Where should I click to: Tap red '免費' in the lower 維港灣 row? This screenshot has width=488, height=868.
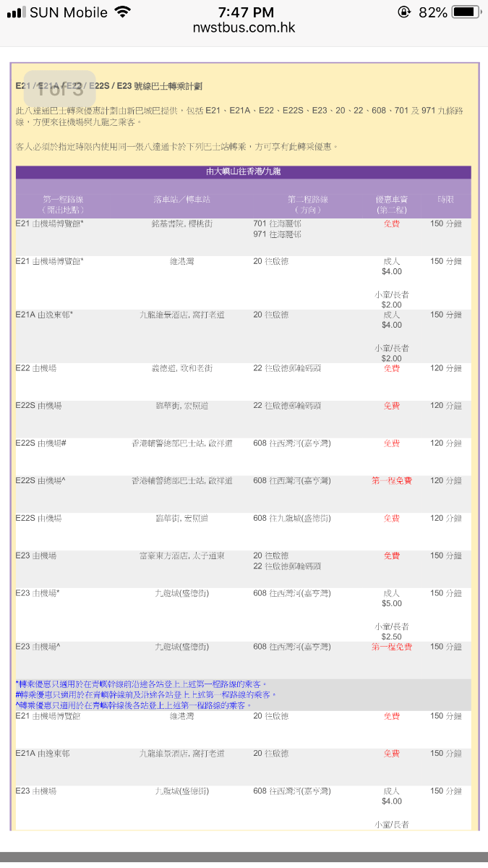click(x=392, y=717)
